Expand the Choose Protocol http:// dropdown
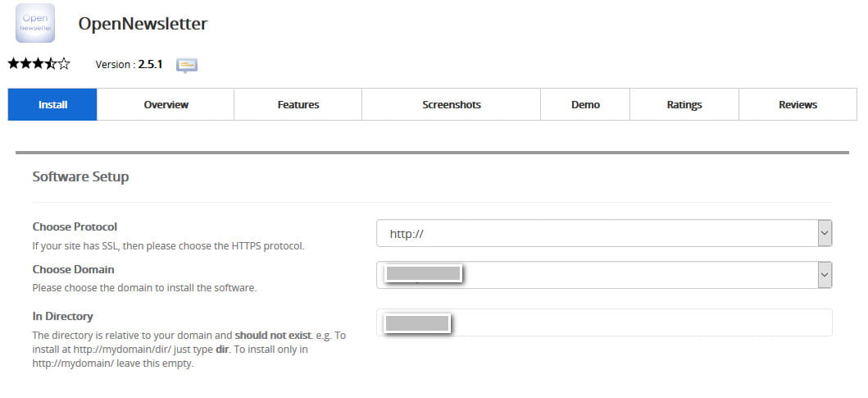The width and height of the screenshot is (868, 398). 604,233
